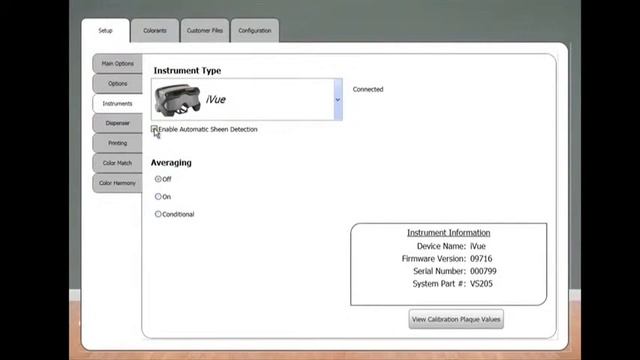Open the Printing side tab
640x360 pixels.
click(118, 143)
